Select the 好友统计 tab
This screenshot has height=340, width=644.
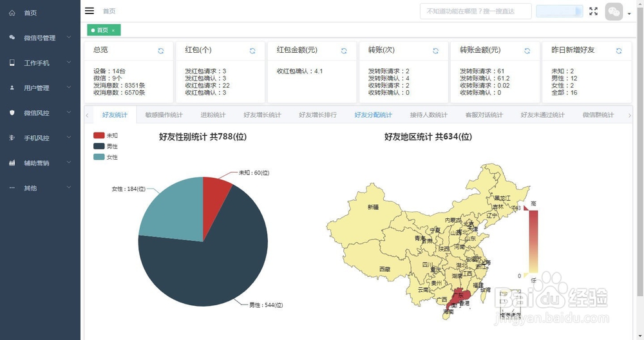115,115
